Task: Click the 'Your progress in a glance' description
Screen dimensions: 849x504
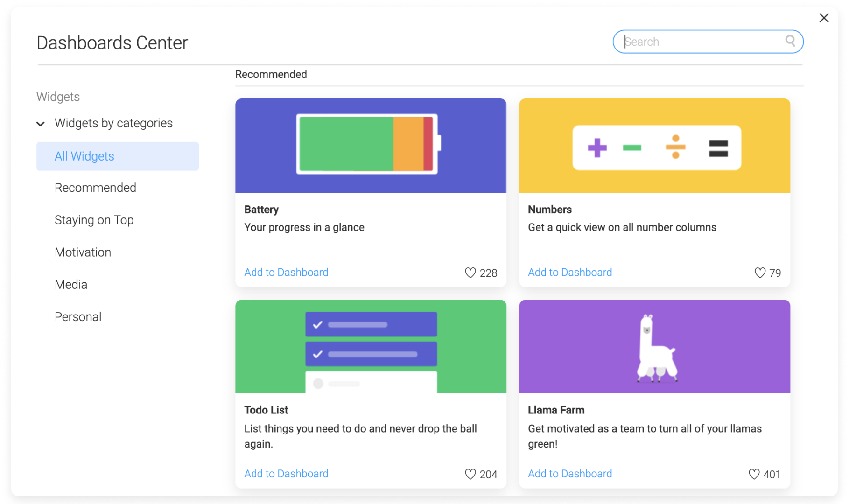Action: [x=304, y=228]
